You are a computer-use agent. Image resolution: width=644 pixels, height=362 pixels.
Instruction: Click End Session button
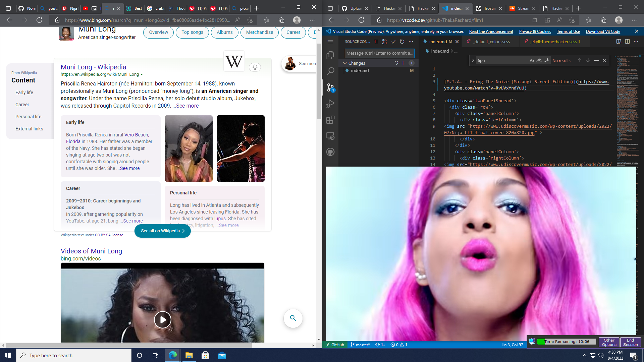tap(631, 342)
